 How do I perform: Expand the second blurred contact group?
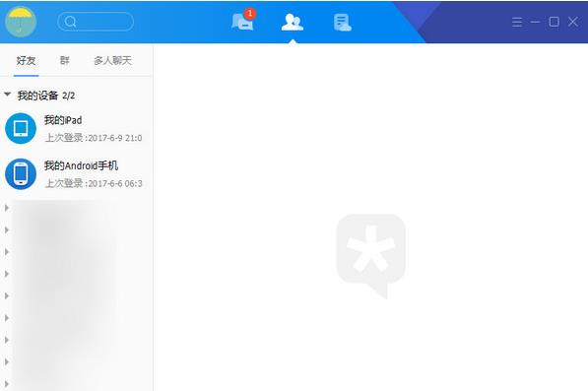(6, 229)
